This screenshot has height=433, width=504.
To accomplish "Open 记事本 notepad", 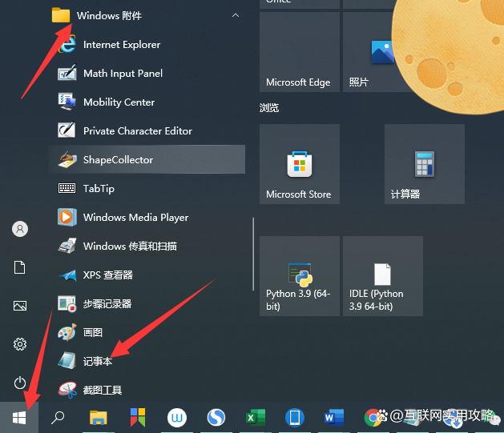I will pos(147,362).
